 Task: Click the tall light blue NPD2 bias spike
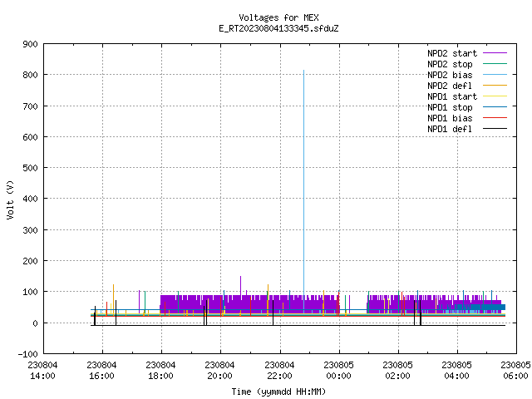click(x=303, y=183)
